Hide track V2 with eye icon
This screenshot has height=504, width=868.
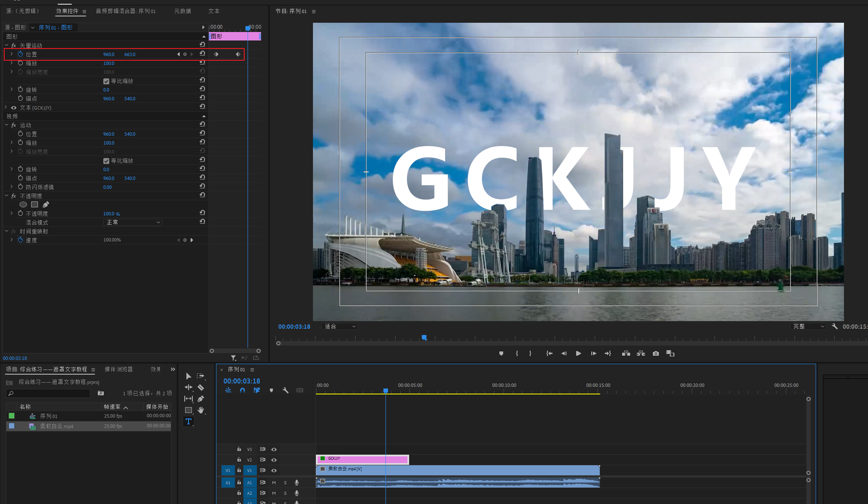click(274, 460)
